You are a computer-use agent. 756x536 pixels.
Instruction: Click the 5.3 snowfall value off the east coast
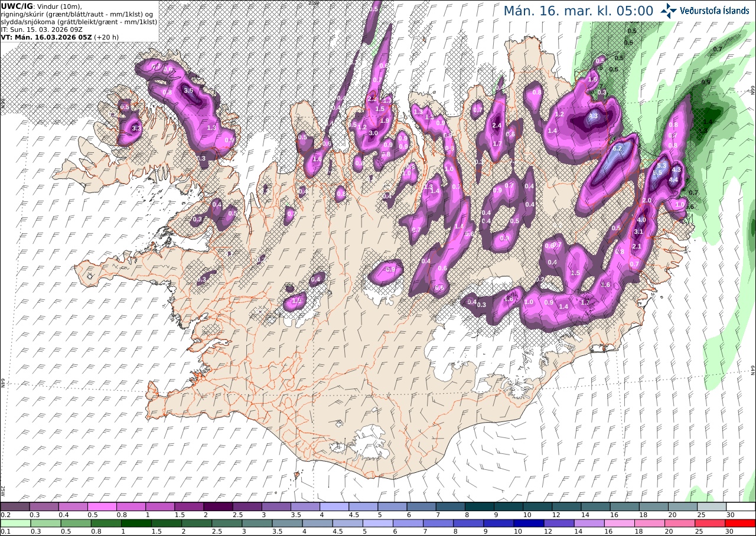tap(661, 166)
